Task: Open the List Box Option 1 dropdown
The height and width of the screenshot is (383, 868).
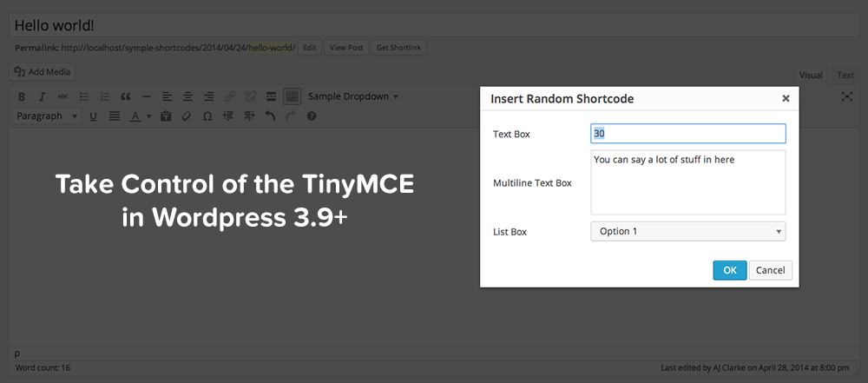Action: (687, 231)
